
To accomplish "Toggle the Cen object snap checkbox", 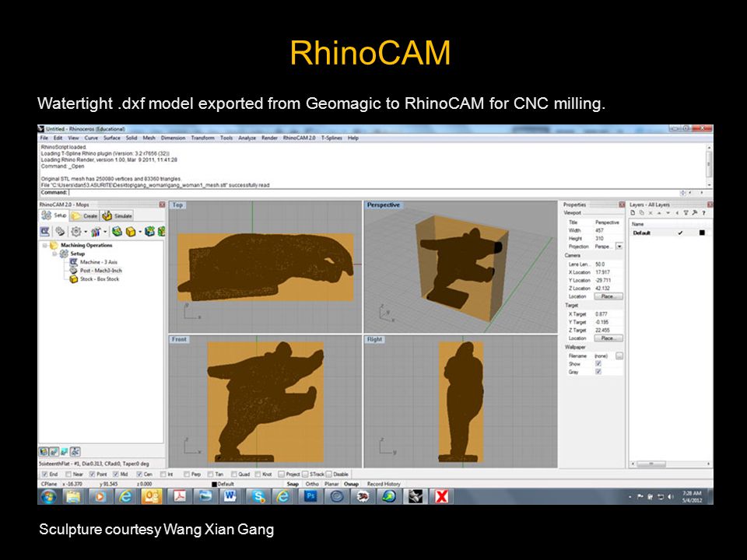I will click(139, 474).
